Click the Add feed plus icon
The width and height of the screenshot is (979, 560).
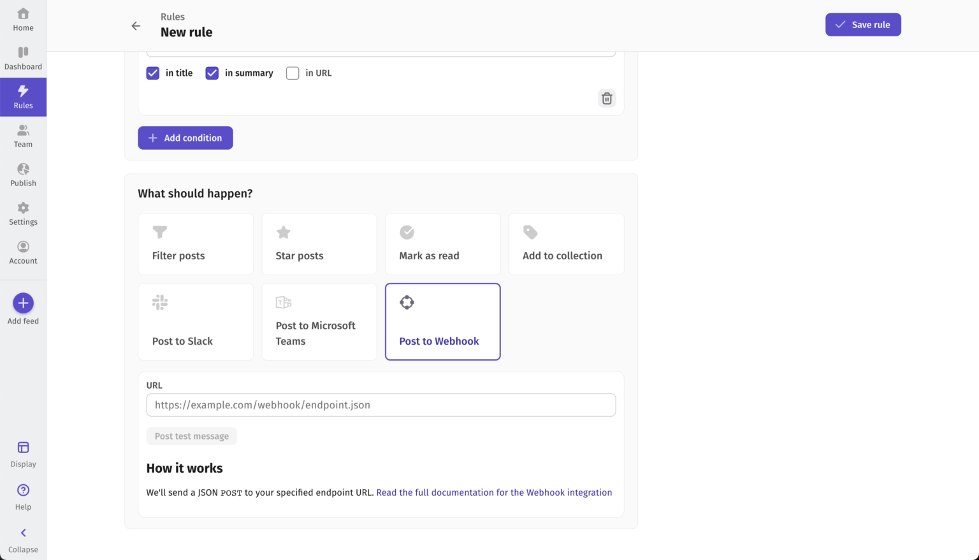(23, 303)
